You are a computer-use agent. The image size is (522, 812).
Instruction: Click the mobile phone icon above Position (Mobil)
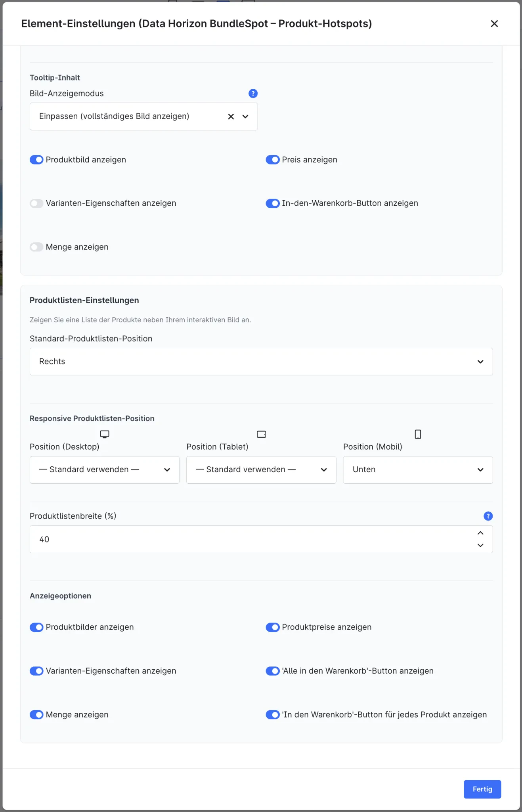[x=418, y=434]
